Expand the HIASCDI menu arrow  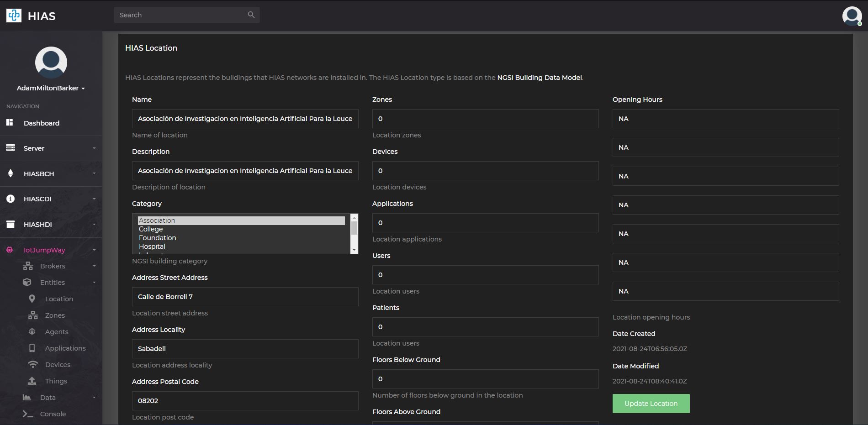coord(94,199)
